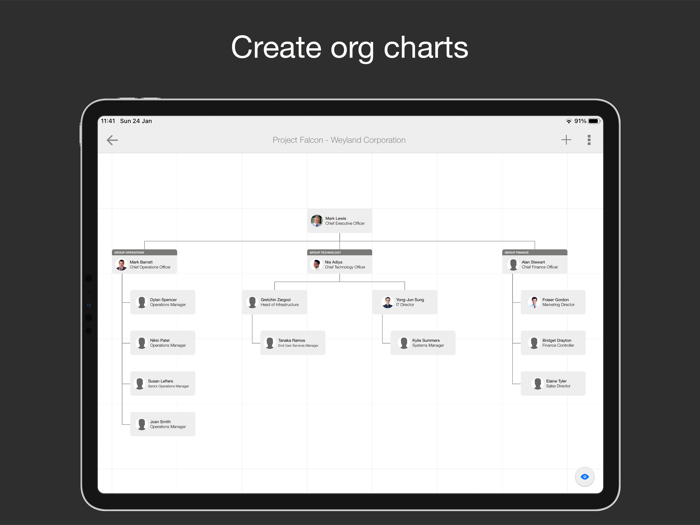Tap Yong-Jun Sung's profile picture
The width and height of the screenshot is (700, 525).
point(387,302)
